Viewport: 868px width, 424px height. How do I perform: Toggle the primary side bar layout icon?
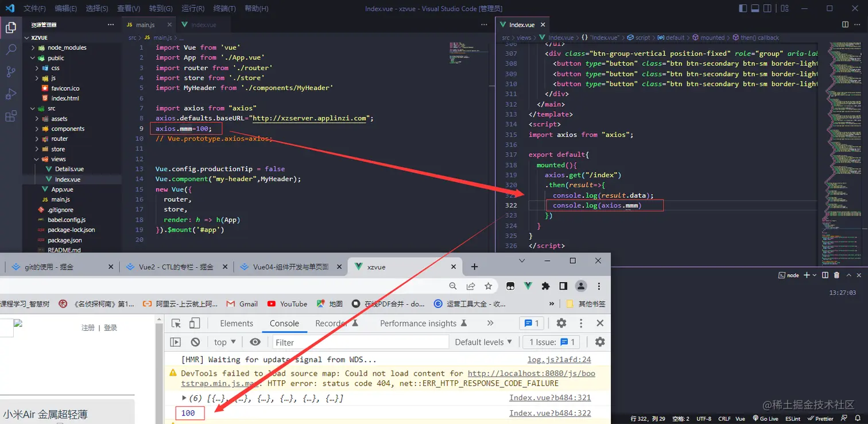[743, 9]
